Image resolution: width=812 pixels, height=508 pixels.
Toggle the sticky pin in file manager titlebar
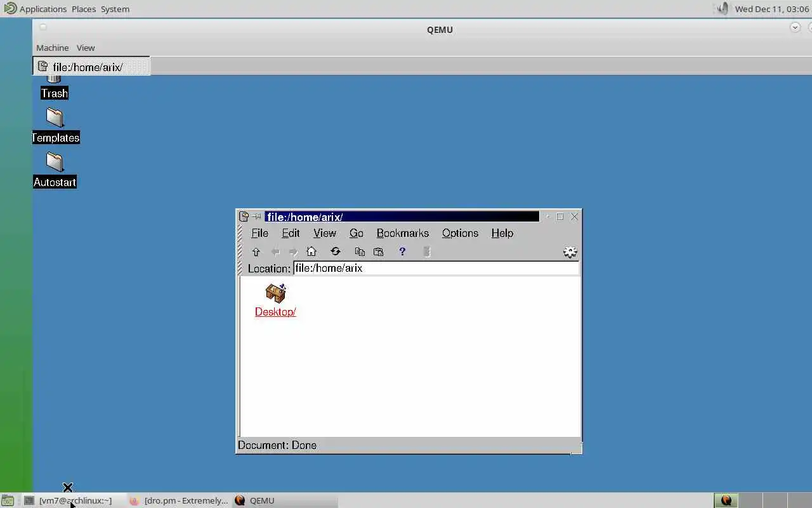click(256, 217)
